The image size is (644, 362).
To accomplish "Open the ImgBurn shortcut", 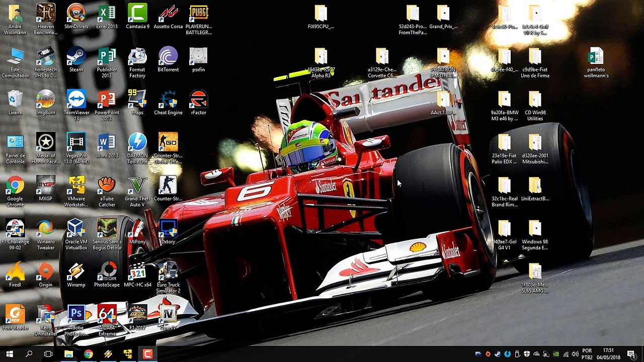I will pos(46,103).
